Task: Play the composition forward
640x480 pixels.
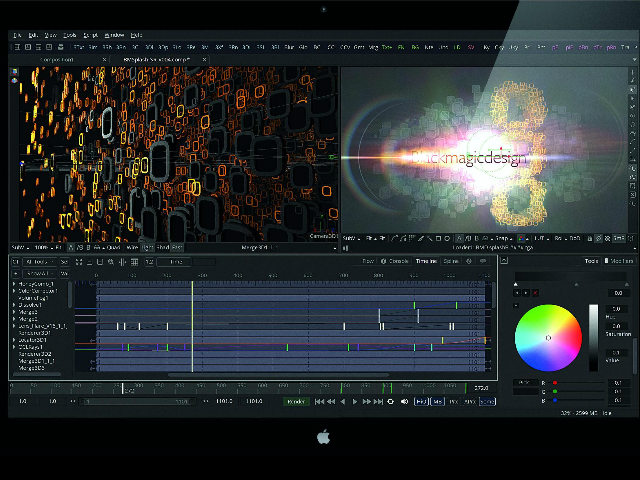Action: click(355, 402)
